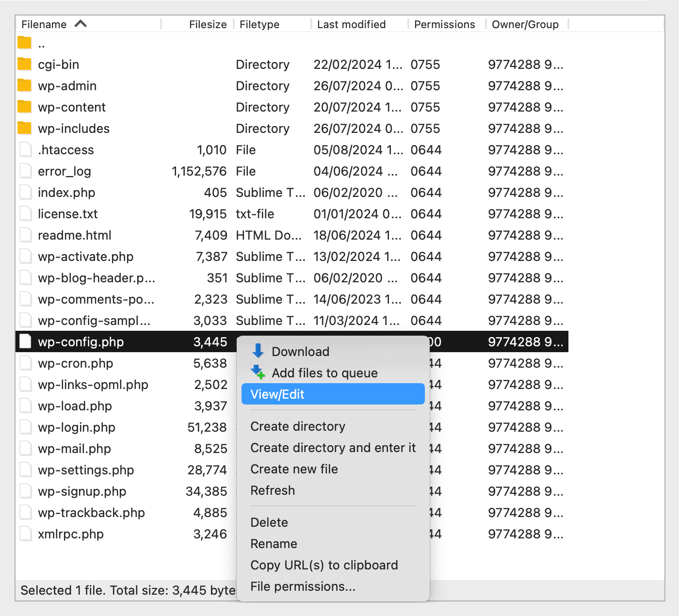Click the index.php file icon
Screen dimensions: 679x616
point(25,192)
